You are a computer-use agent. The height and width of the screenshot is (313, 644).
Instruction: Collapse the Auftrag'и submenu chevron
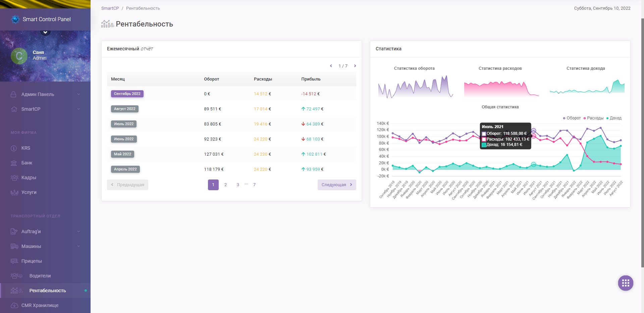[x=78, y=231]
